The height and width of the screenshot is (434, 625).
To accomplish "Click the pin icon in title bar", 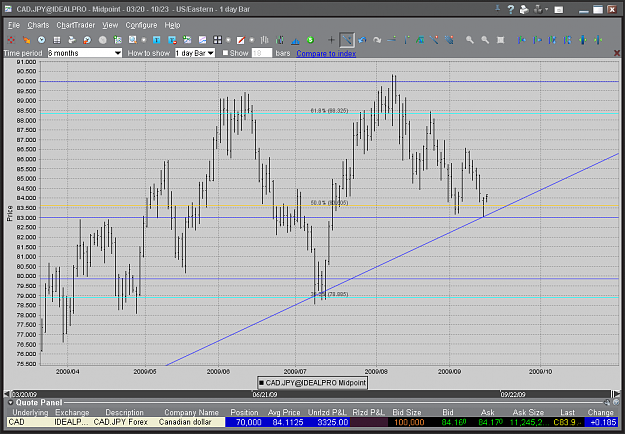I will tap(498, 9).
